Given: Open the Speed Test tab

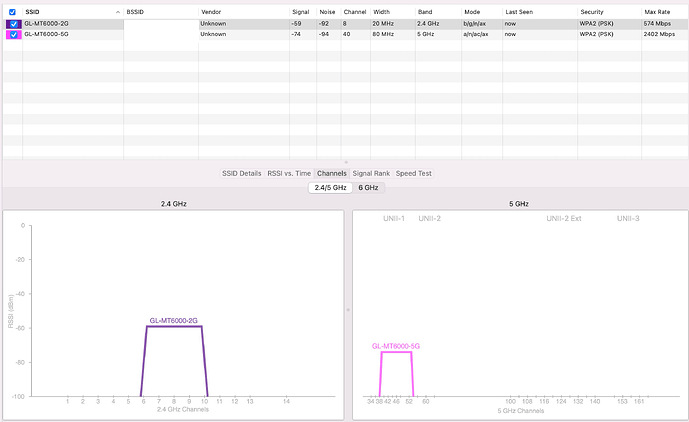Looking at the screenshot, I should [413, 173].
